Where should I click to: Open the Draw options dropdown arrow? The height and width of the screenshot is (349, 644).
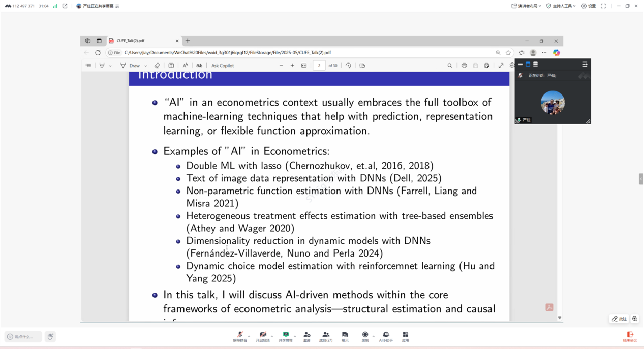click(146, 66)
